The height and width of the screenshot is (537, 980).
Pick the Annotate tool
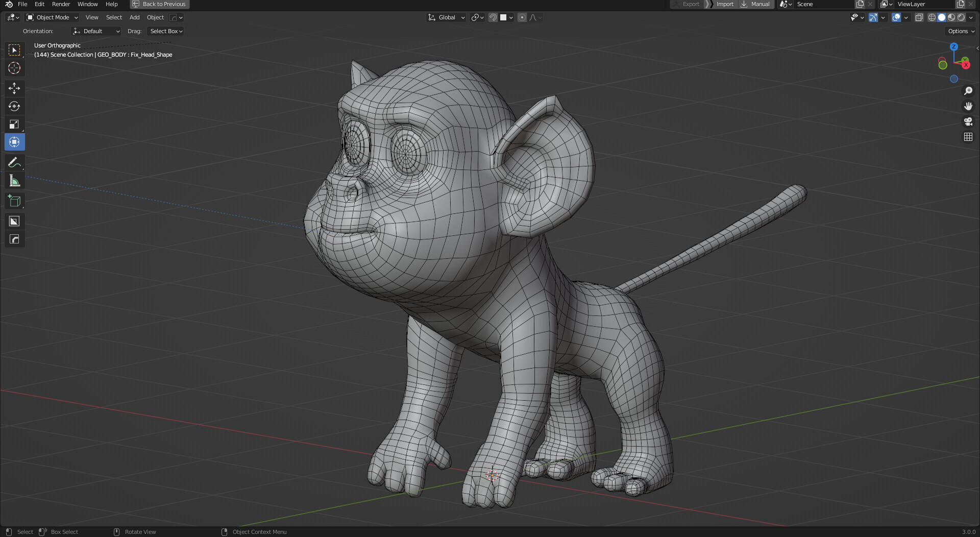14,162
